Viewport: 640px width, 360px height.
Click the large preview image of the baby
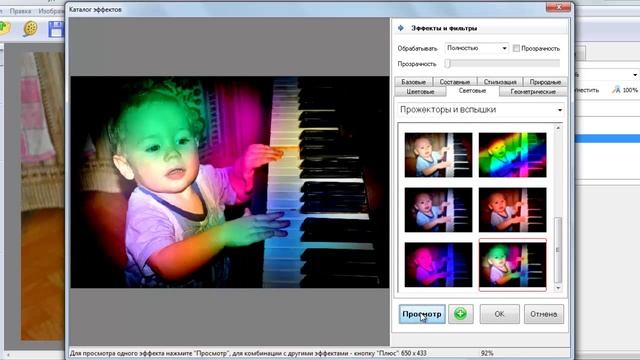(x=230, y=182)
